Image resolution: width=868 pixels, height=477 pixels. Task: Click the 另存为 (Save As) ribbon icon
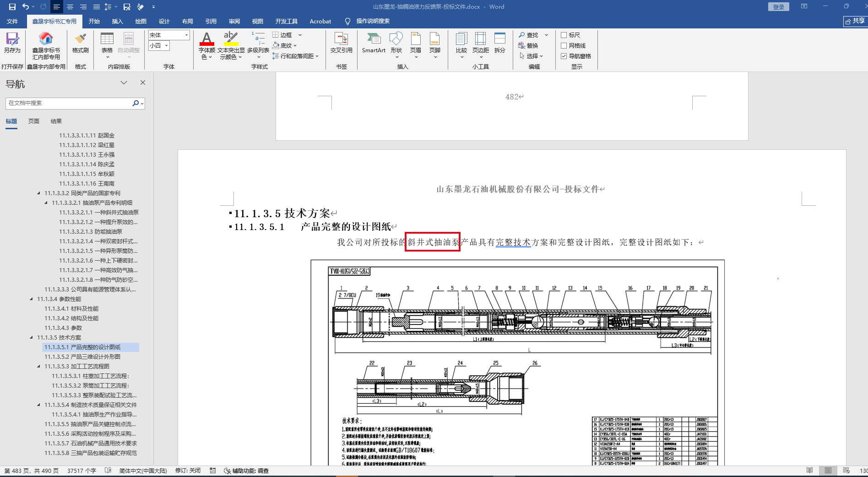point(12,43)
